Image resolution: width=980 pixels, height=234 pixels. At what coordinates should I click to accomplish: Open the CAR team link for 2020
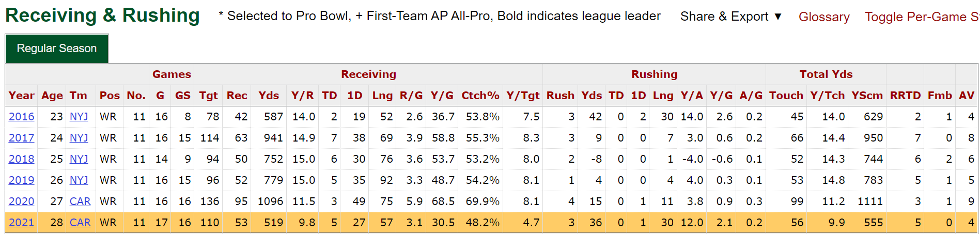tap(80, 201)
